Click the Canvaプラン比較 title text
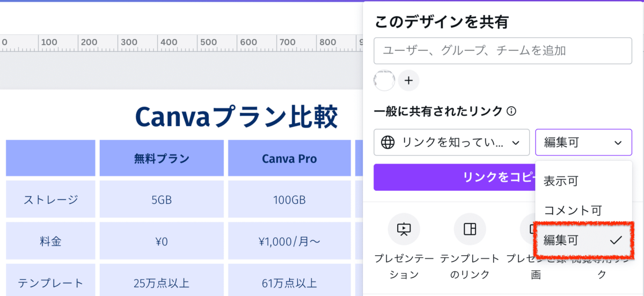Image resolution: width=644 pixels, height=296 pixels. tap(236, 116)
